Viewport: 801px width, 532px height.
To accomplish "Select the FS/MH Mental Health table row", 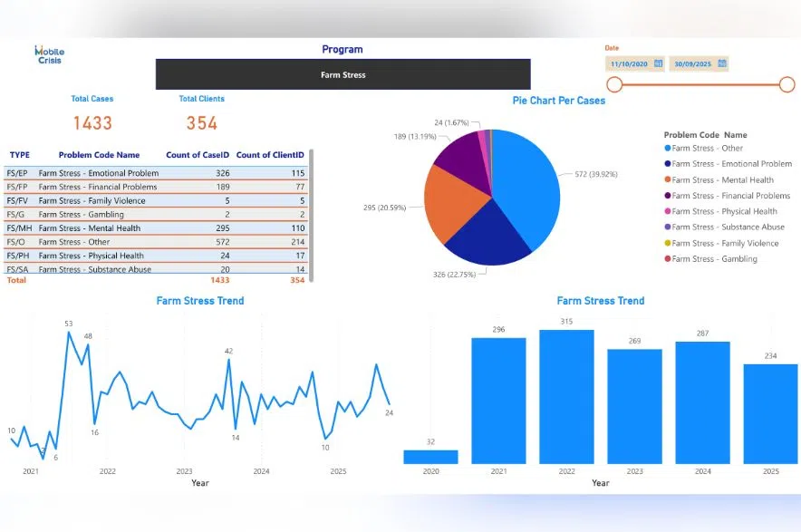I will coord(154,228).
